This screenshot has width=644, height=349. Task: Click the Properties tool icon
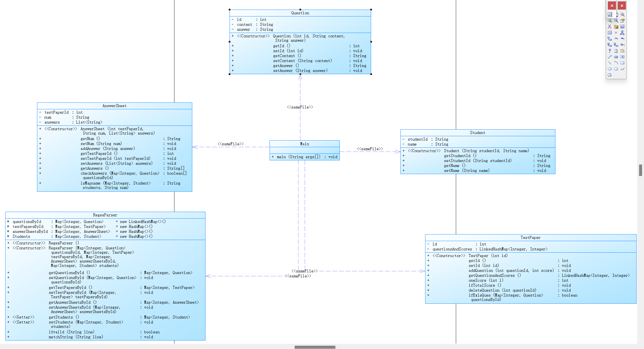point(622,21)
